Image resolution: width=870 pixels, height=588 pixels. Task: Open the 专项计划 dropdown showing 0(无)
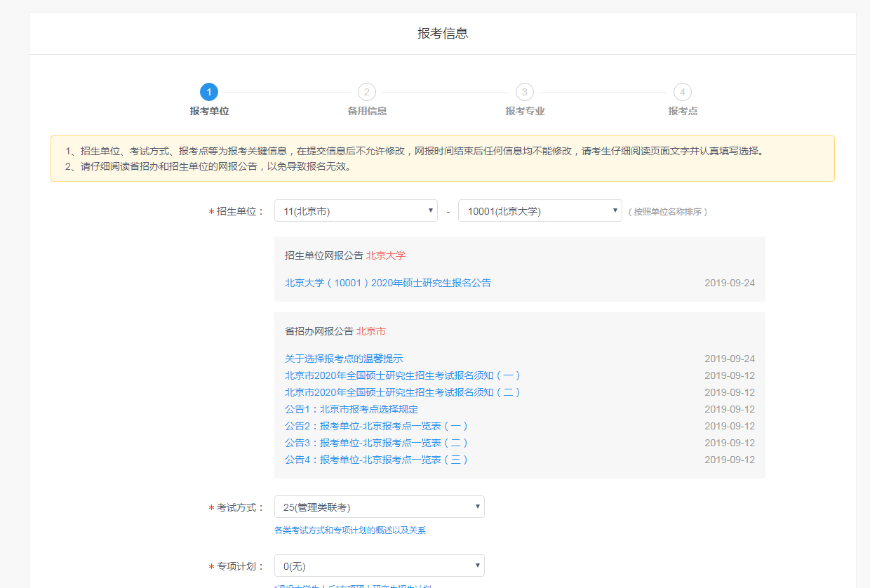click(x=379, y=565)
